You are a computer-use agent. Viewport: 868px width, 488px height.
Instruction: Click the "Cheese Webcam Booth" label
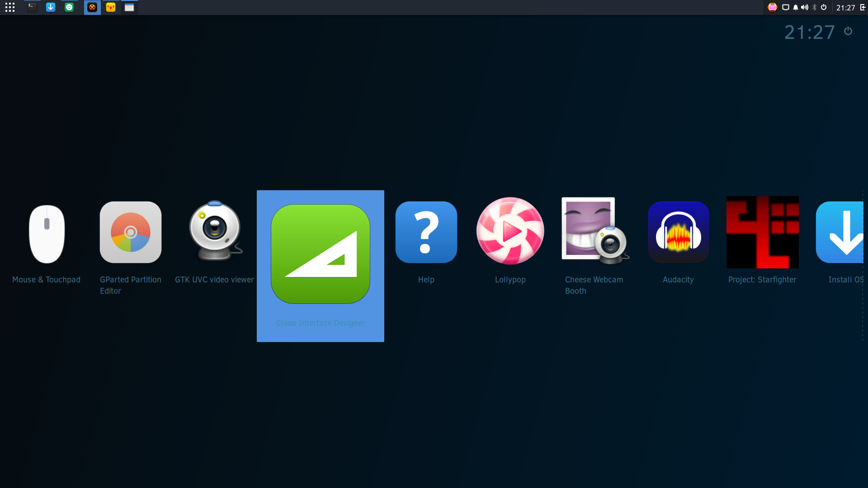click(594, 285)
